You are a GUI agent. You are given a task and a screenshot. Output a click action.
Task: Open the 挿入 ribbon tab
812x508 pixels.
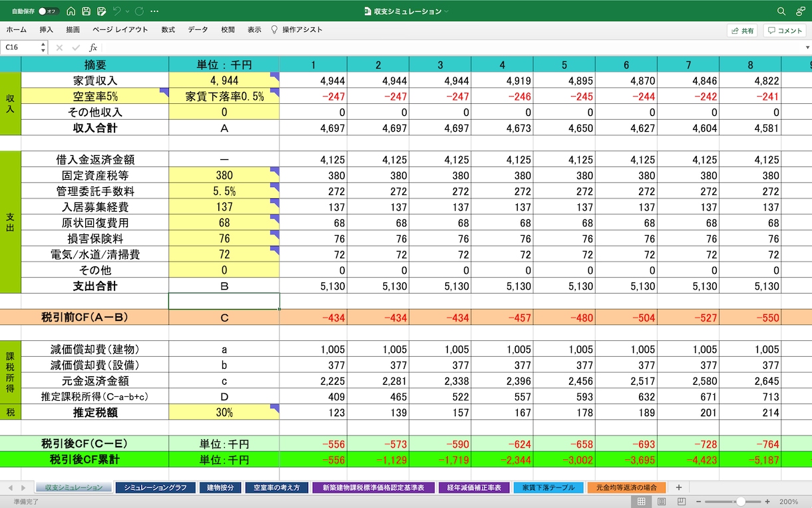point(47,30)
